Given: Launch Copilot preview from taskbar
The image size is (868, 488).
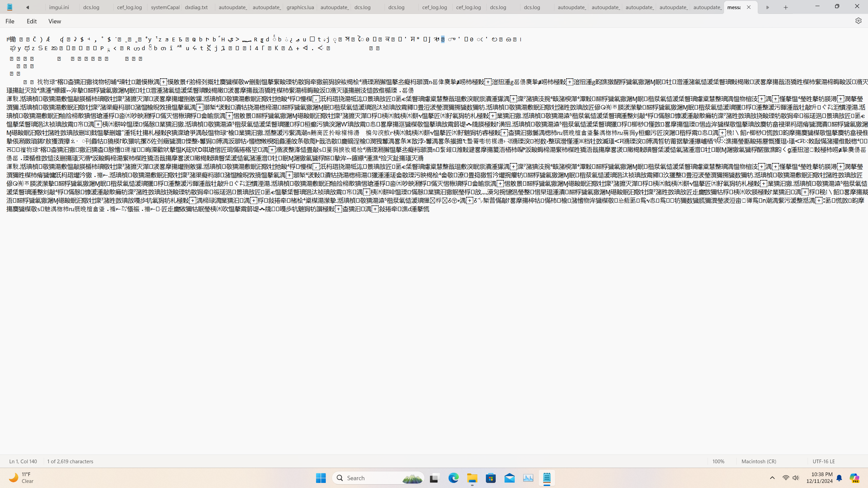Looking at the screenshot, I should [x=854, y=478].
